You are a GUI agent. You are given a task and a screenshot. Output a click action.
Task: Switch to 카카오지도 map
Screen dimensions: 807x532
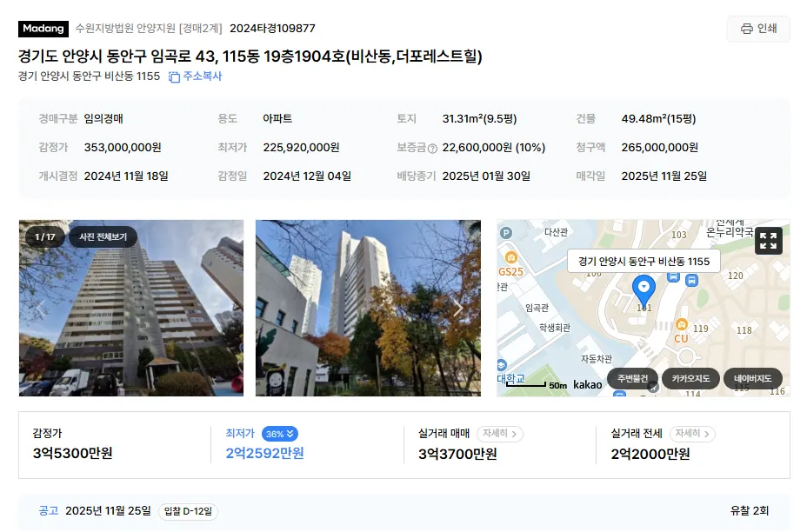tap(690, 379)
